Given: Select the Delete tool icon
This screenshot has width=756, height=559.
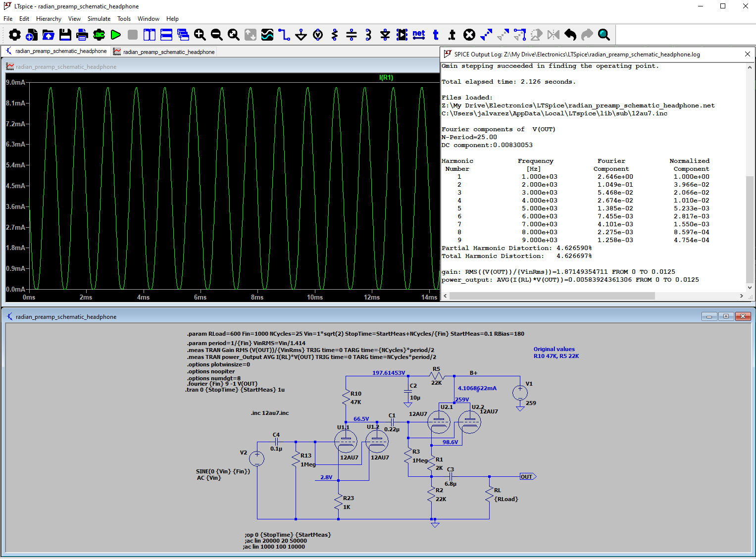Looking at the screenshot, I should click(469, 35).
